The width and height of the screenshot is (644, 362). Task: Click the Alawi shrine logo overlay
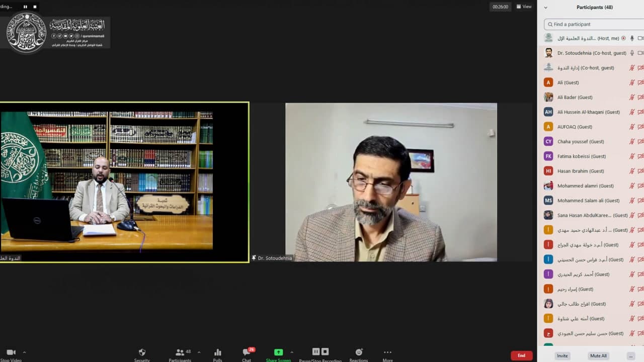pos(55,33)
